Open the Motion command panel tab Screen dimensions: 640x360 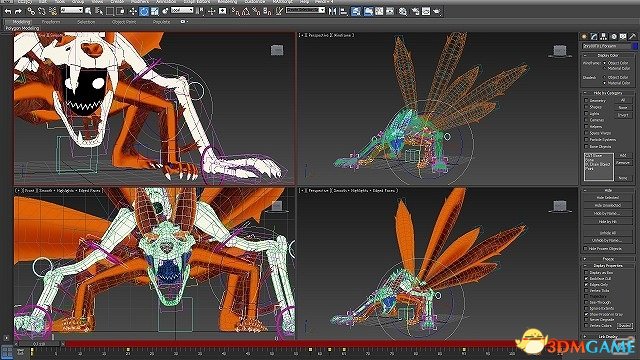614,36
